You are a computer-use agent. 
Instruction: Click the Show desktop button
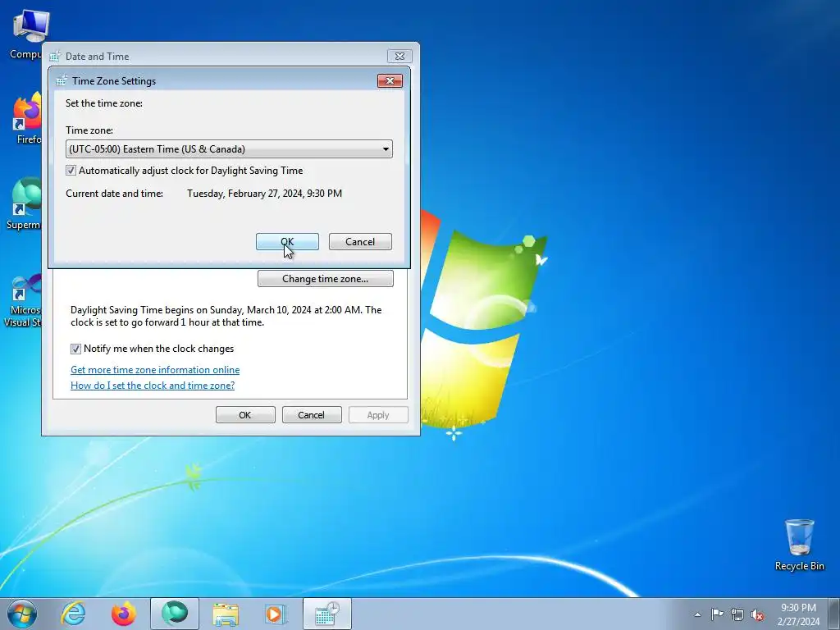pos(833,614)
